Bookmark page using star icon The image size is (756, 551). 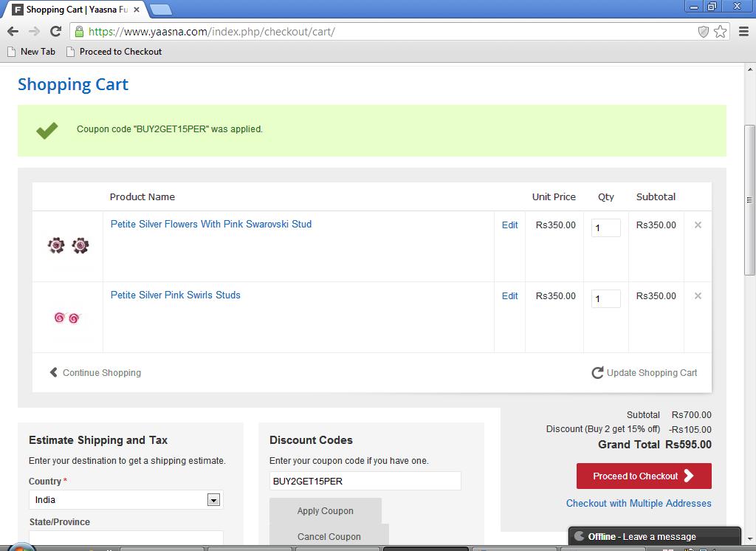[x=721, y=32]
